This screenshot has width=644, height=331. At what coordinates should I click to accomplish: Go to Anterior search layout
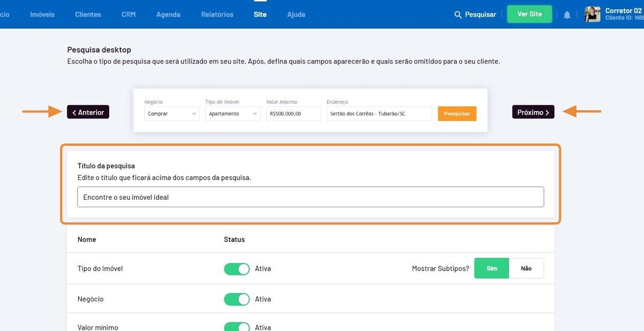tap(88, 112)
